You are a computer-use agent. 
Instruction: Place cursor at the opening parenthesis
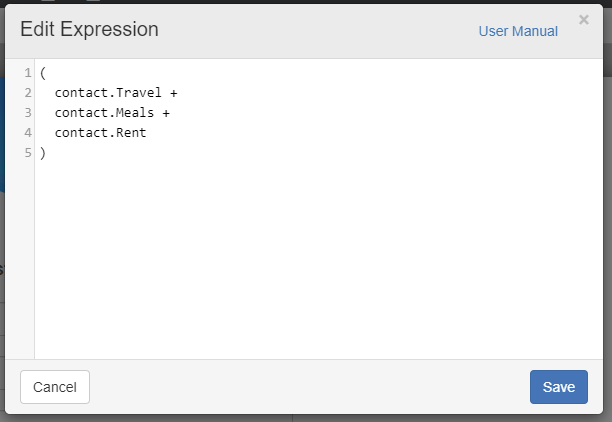tap(43, 73)
